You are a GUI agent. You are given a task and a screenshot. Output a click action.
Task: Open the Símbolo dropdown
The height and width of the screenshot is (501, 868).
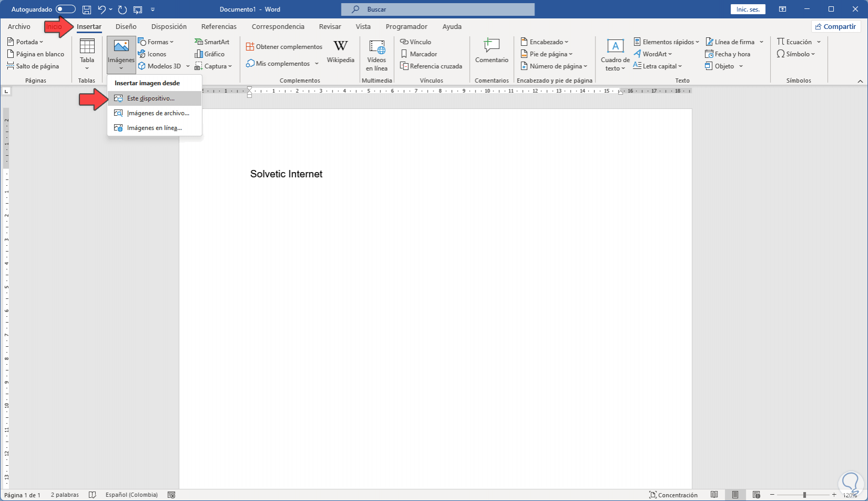coord(796,54)
